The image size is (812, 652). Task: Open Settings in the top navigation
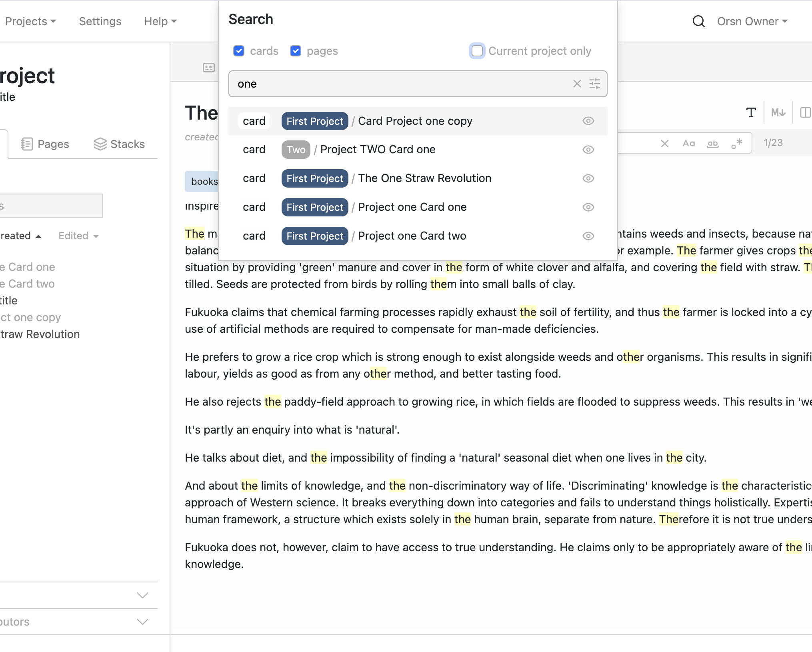tap(100, 21)
